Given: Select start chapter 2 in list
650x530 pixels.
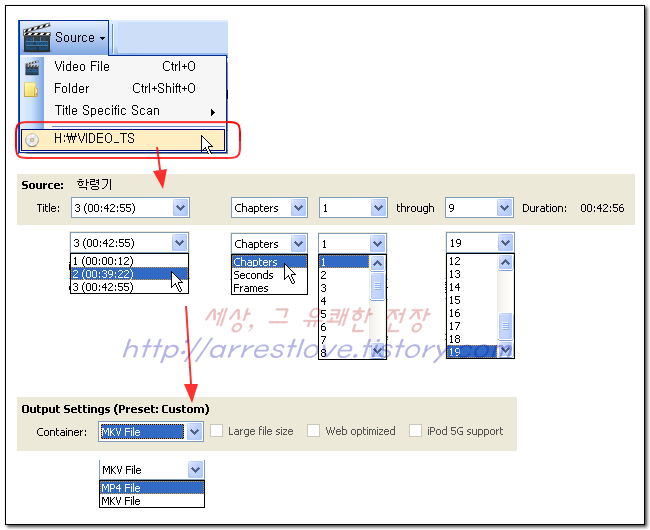Looking at the screenshot, I should (x=344, y=275).
